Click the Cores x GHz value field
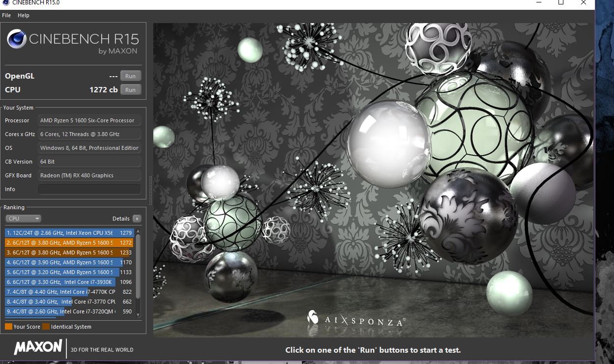Screen dimensions: 614x364 click(89, 134)
